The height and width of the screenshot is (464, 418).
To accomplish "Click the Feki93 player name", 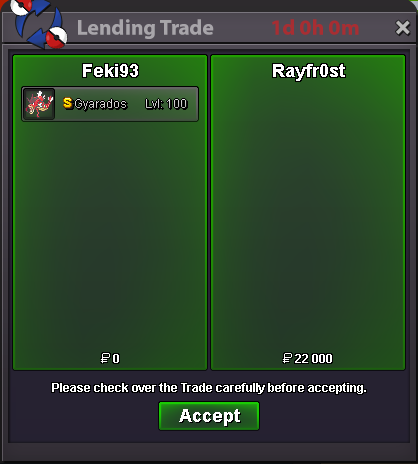I will [110, 71].
